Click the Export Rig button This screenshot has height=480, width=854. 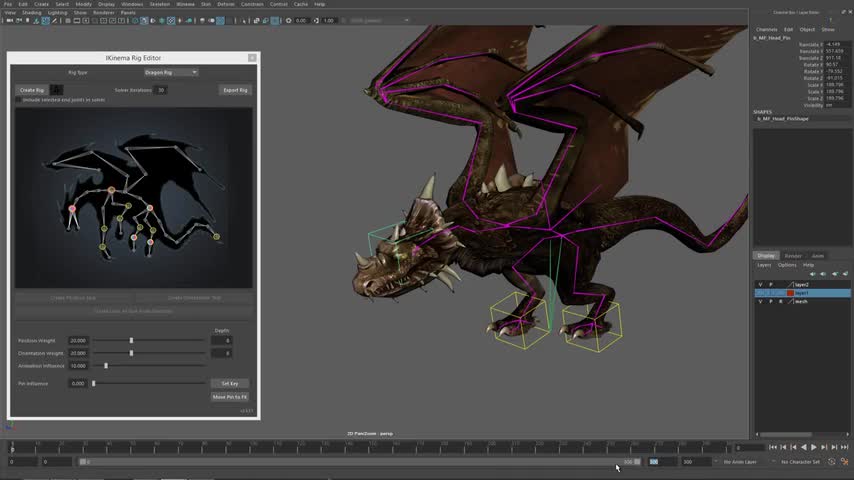(x=235, y=90)
